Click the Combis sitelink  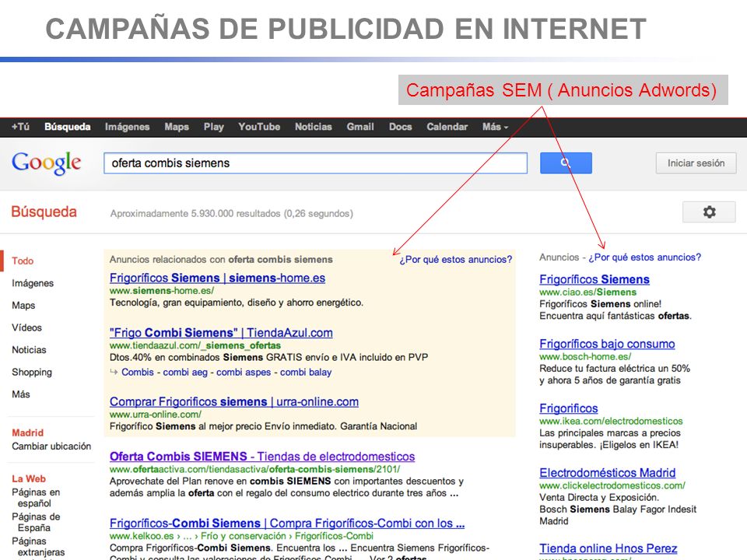[x=137, y=373]
